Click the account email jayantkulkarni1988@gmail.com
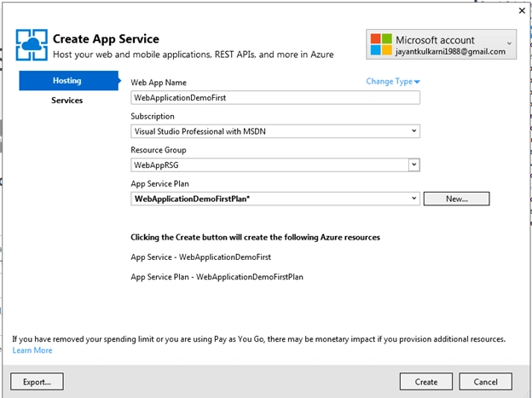532x398 pixels. 450,52
